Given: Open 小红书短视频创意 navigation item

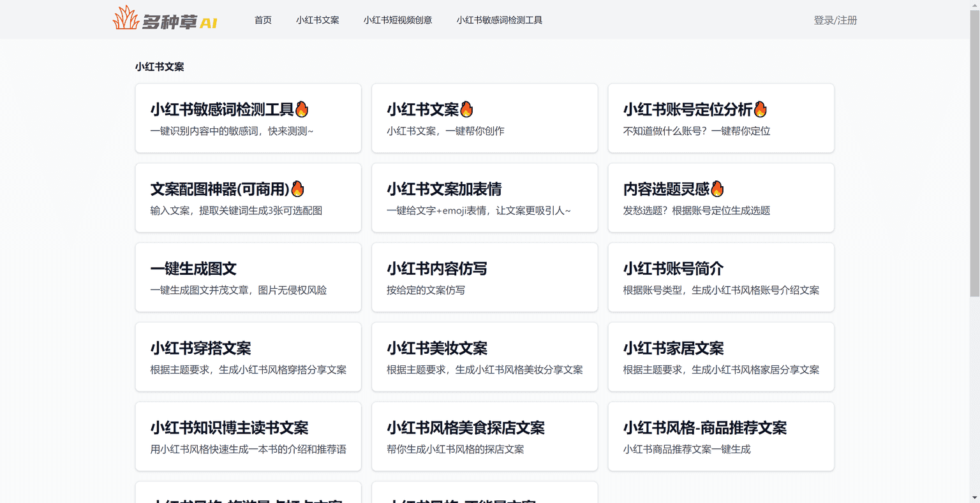Looking at the screenshot, I should pos(397,20).
